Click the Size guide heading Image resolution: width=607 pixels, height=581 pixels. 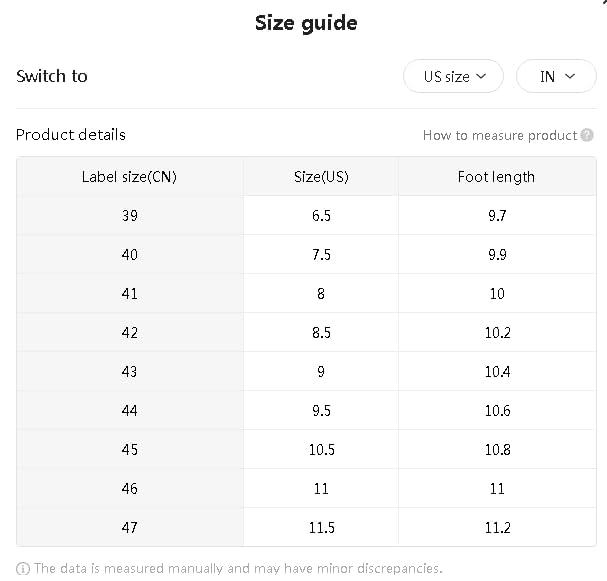[x=306, y=23]
